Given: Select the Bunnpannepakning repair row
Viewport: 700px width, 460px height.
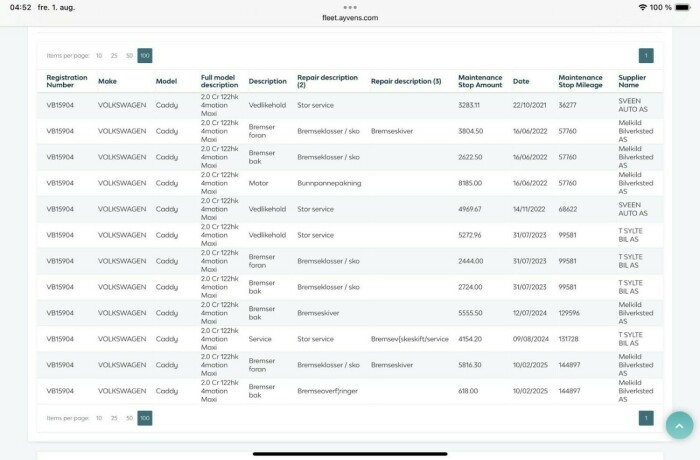Looking at the screenshot, I should click(329, 183).
